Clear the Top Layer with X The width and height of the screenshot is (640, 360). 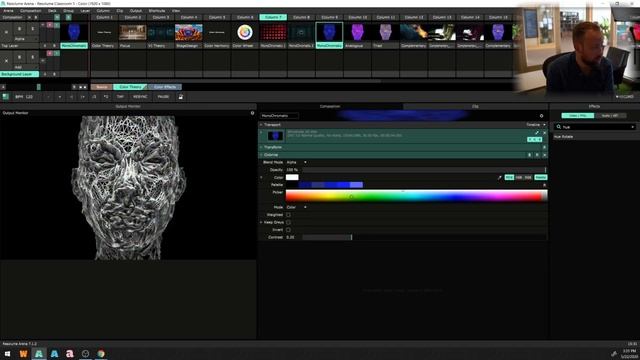[7, 32]
